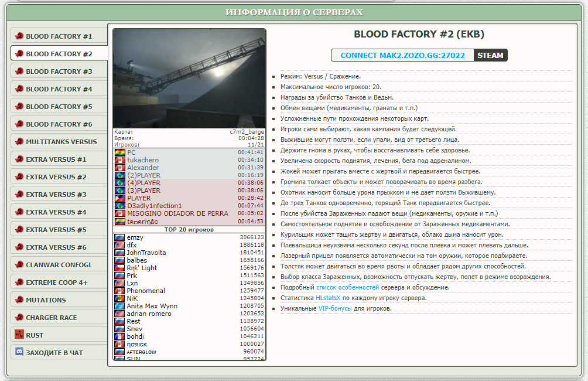The height and width of the screenshot is (381, 588).
Task: Click the L4D icon beside EXTRA VERSUS #2
Action: [x=19, y=176]
